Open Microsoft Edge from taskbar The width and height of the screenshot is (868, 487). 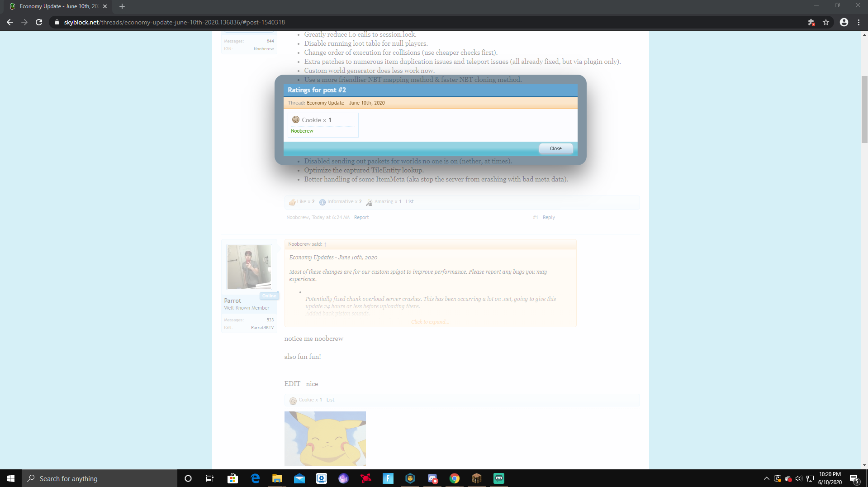(255, 478)
